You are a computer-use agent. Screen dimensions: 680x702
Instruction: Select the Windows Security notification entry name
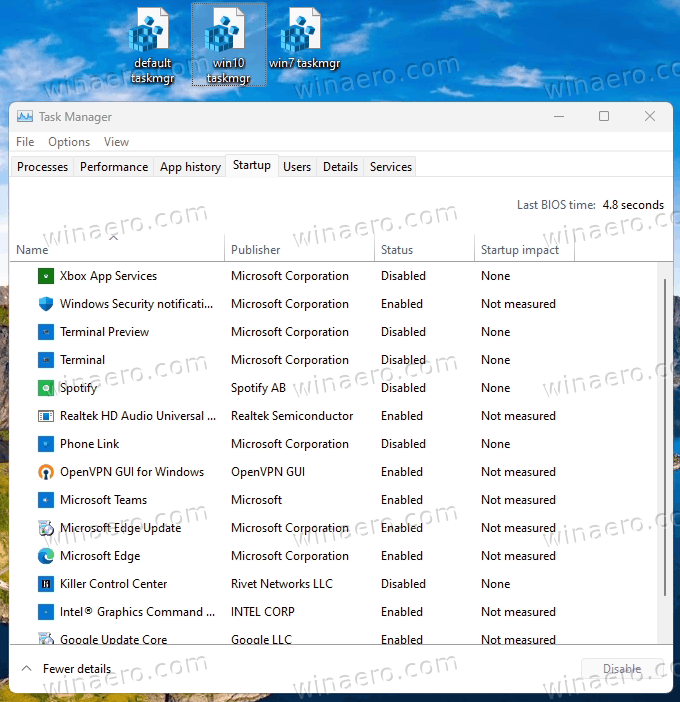point(137,304)
